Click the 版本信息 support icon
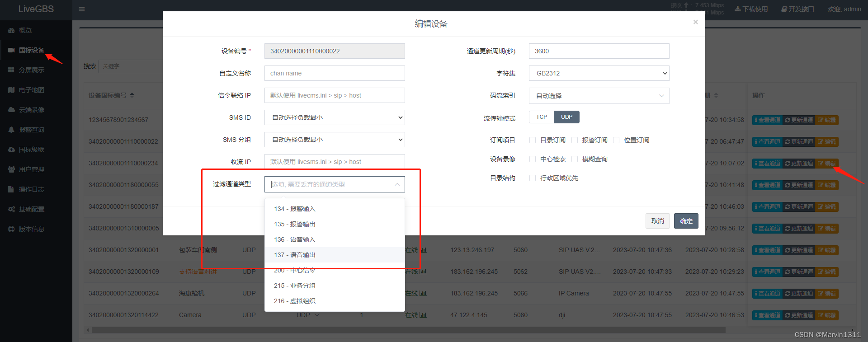The height and width of the screenshot is (342, 868). (11, 229)
